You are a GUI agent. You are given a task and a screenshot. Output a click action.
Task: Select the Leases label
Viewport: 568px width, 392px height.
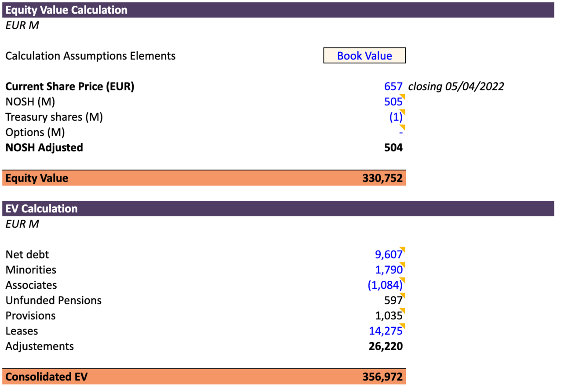pos(22,331)
